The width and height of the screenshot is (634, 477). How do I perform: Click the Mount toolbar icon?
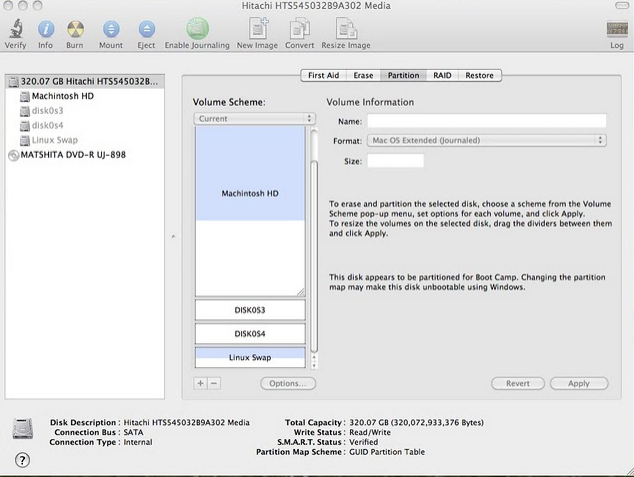click(111, 29)
